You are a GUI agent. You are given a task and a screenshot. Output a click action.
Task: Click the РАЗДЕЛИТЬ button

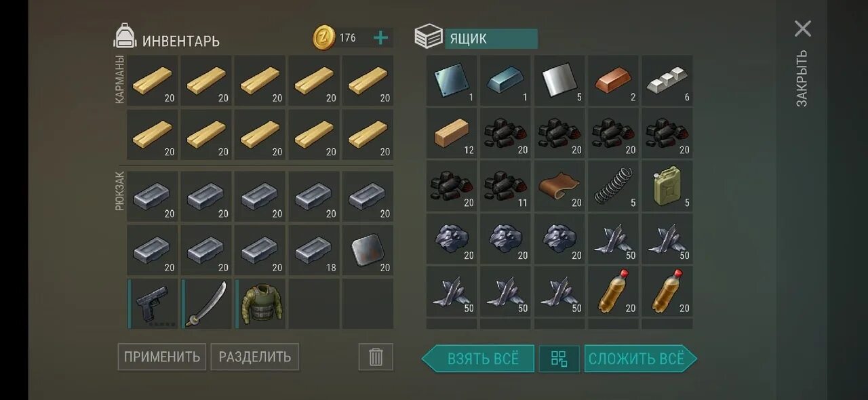click(254, 357)
